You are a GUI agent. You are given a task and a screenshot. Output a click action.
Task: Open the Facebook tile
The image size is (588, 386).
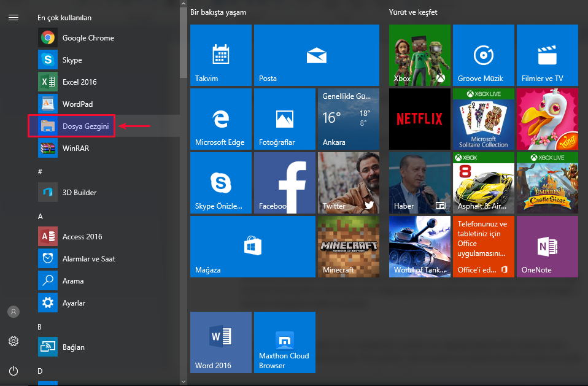[285, 183]
